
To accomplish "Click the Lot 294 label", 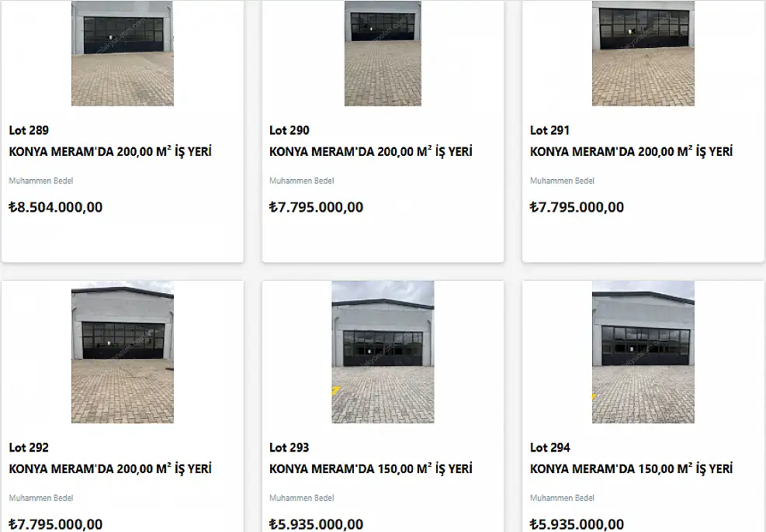I will tap(549, 447).
